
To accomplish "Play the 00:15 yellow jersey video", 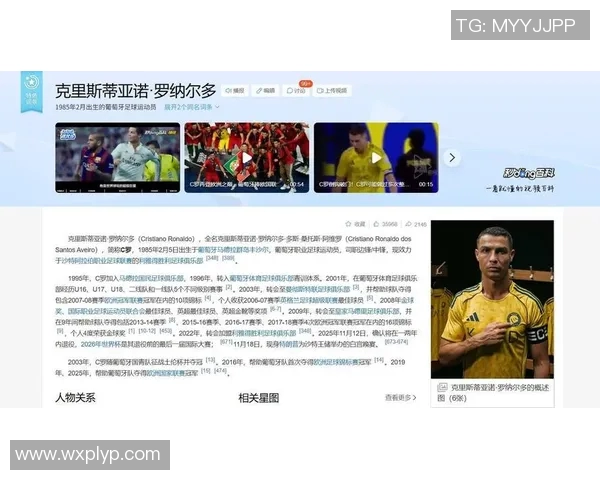I will [x=376, y=158].
